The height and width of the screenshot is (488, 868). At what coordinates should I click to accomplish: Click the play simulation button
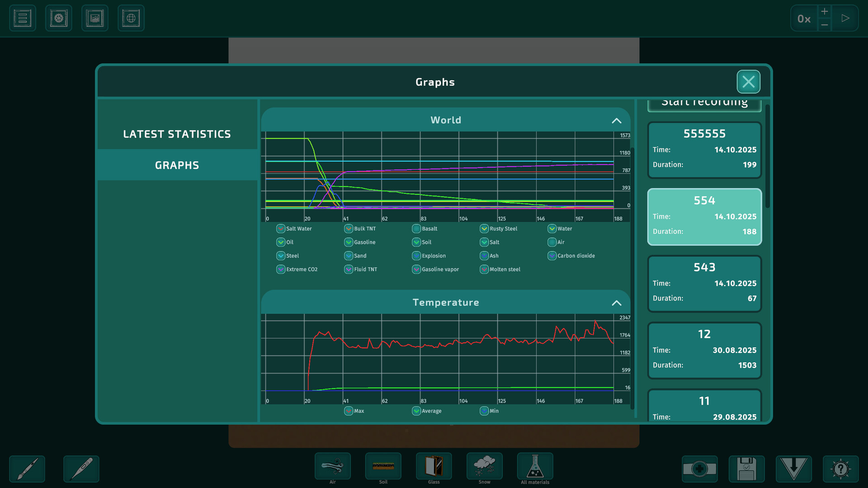(x=845, y=18)
